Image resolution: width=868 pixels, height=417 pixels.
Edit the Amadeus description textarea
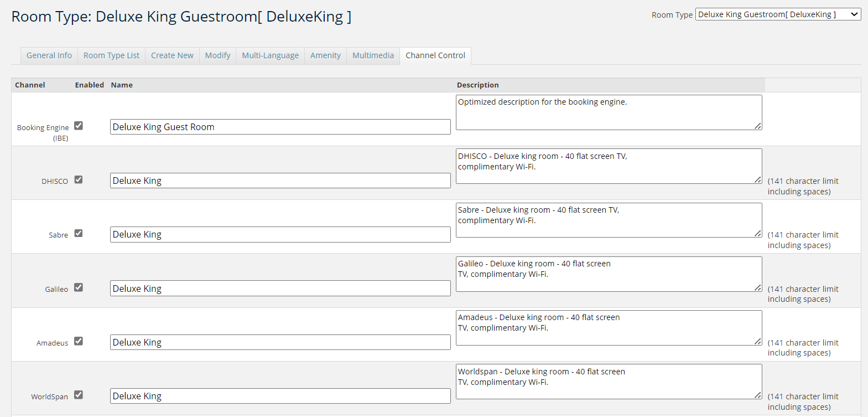(609, 328)
